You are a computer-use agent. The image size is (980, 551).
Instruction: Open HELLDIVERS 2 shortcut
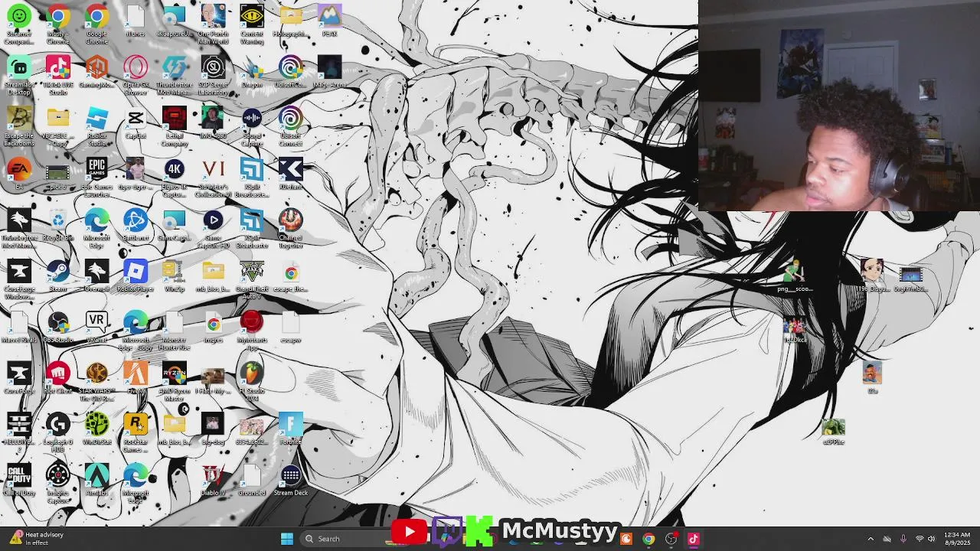click(19, 433)
